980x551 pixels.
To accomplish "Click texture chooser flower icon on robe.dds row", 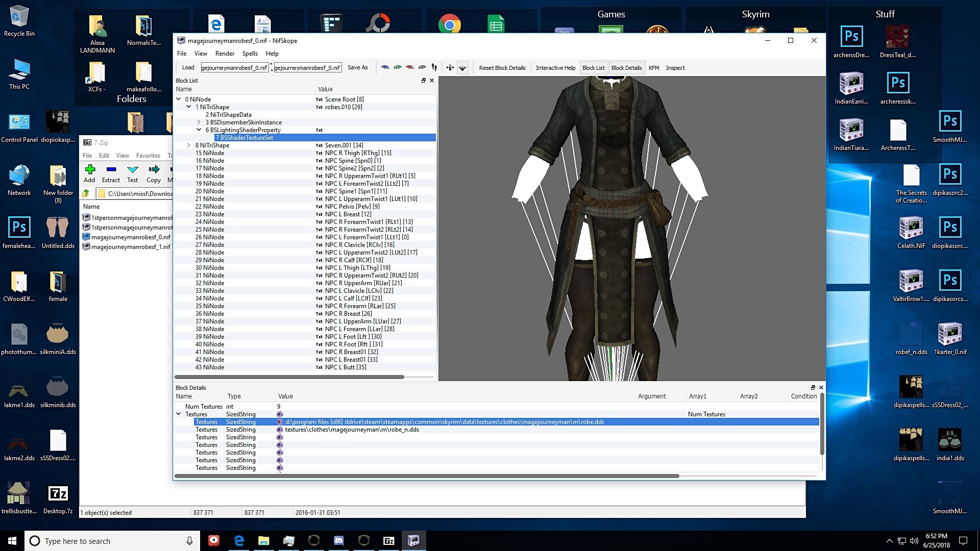I will pyautogui.click(x=280, y=422).
